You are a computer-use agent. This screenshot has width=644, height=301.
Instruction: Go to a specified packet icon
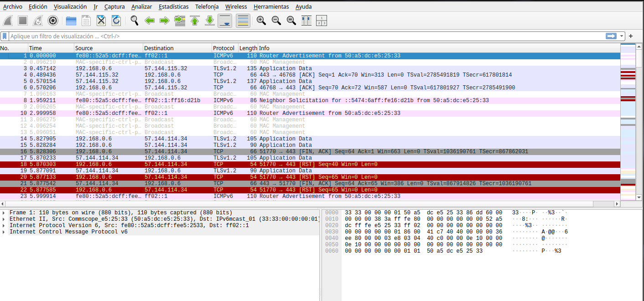point(180,21)
